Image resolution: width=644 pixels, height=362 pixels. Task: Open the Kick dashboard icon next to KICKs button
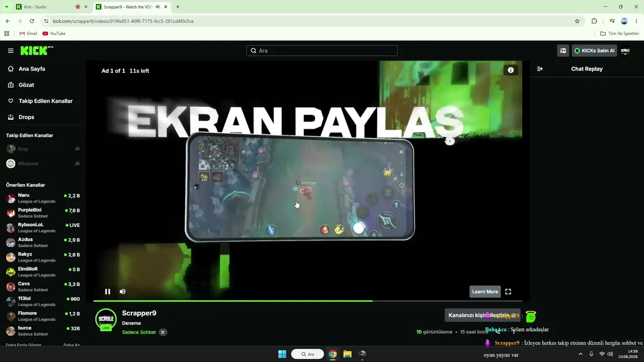563,51
